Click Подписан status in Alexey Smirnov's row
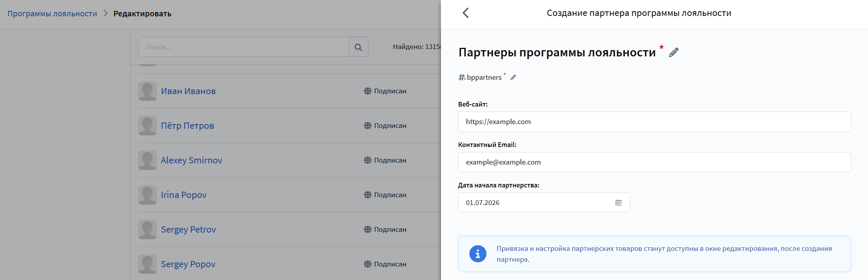868x280 pixels. 390,160
